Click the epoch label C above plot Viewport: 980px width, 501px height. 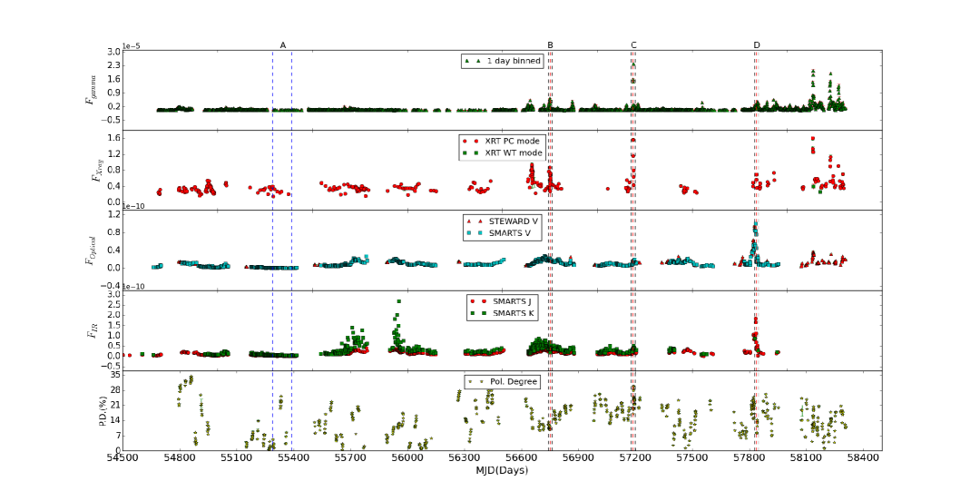(x=633, y=45)
